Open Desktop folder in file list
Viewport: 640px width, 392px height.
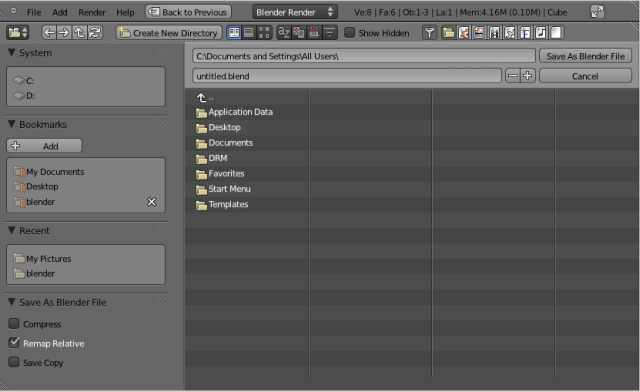point(218,127)
